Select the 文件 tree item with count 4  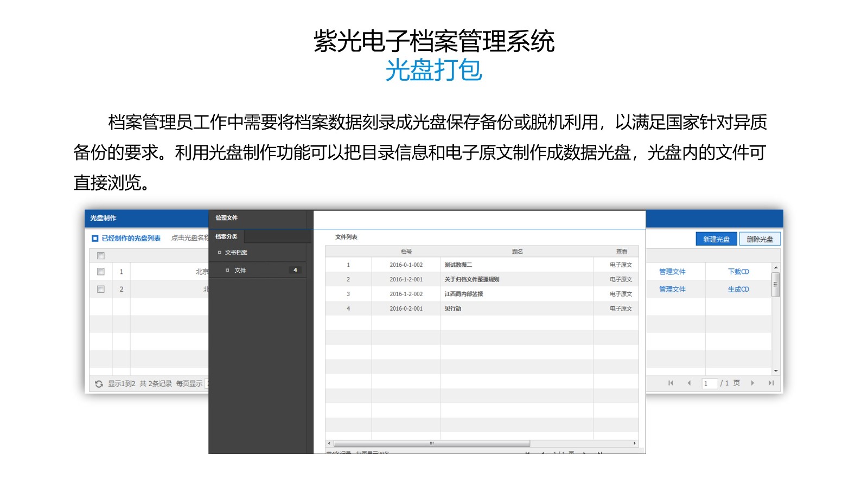pyautogui.click(x=240, y=271)
